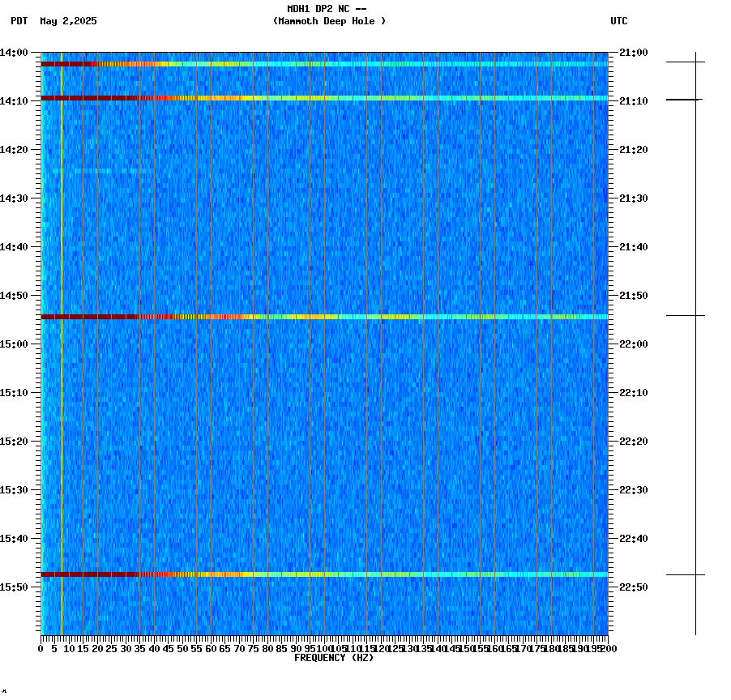The image size is (731, 700).
Task: Click the FREQUENCY (HZ) axis label
Action: pyautogui.click(x=334, y=659)
